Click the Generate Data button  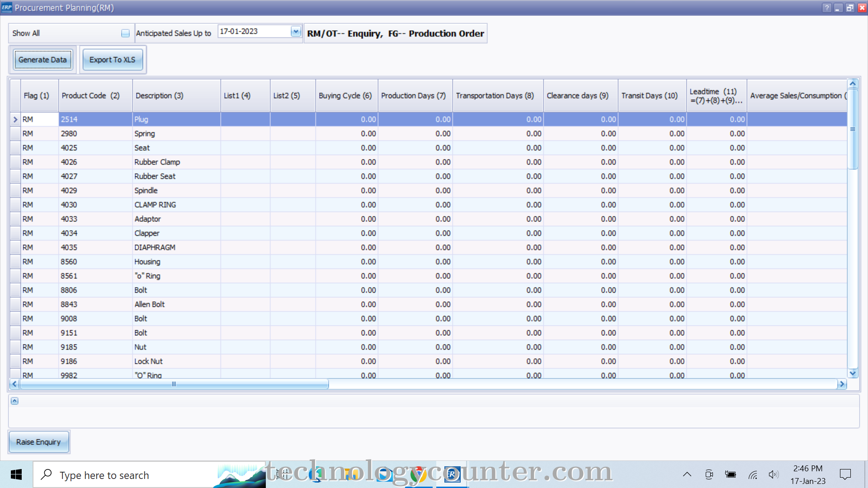tap(42, 59)
